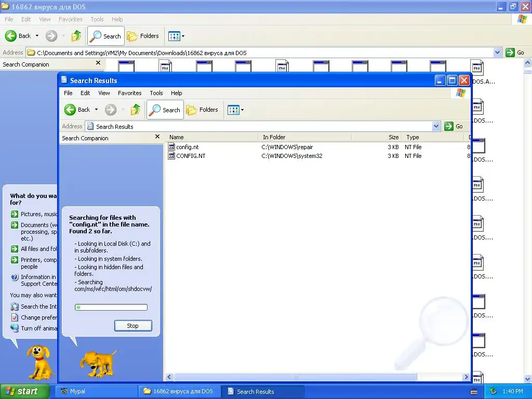Click the C:\WINDOWS\repair folder text
532x399 pixels.
[287, 147]
